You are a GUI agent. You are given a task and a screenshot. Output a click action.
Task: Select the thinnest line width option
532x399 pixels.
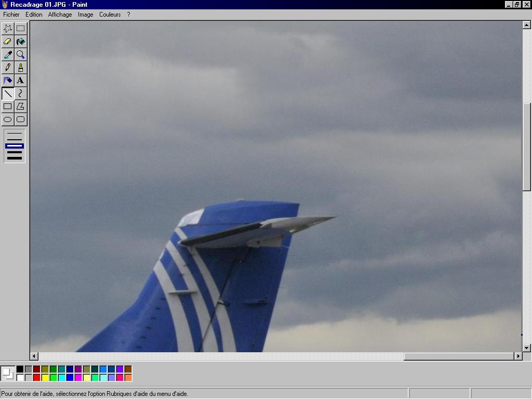coord(15,134)
